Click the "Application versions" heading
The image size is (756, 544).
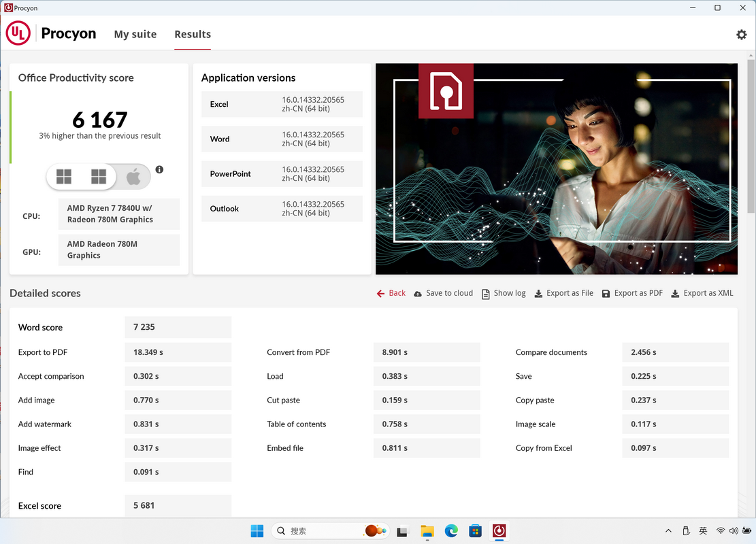248,78
